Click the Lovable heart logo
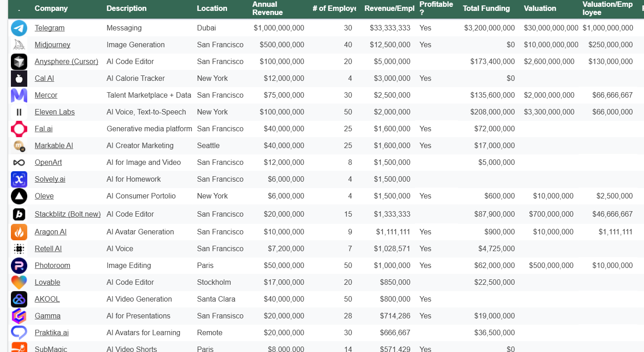The image size is (644, 352). (19, 283)
